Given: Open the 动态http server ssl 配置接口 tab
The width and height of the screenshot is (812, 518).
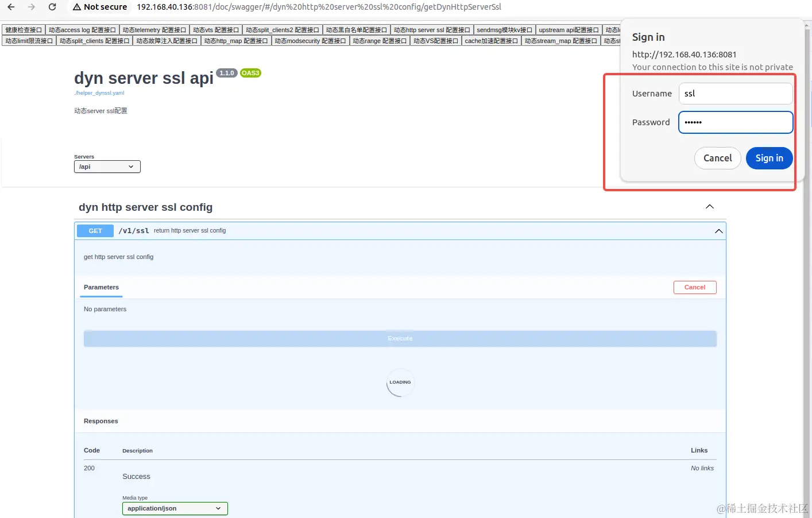Looking at the screenshot, I should [432, 30].
